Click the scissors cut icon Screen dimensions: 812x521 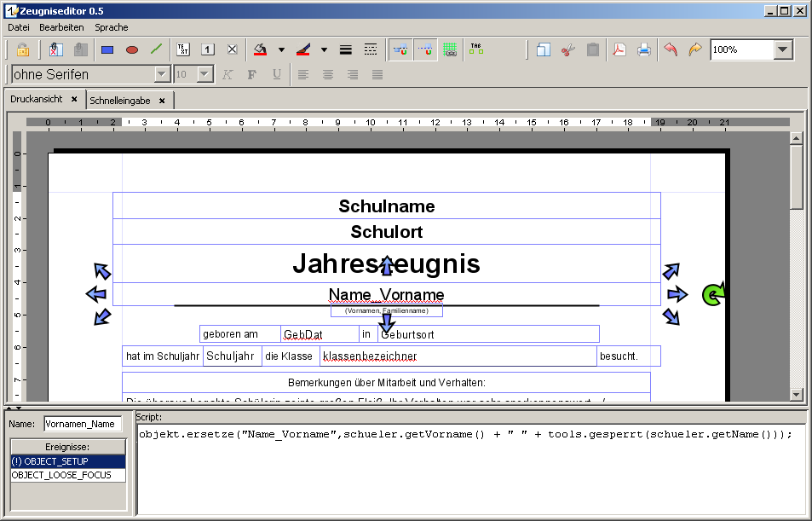568,49
